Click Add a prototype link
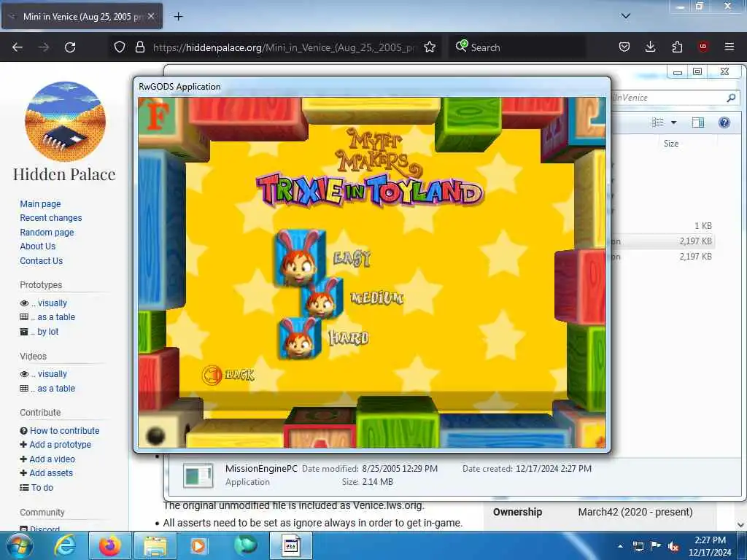The width and height of the screenshot is (747, 560). pos(60,444)
